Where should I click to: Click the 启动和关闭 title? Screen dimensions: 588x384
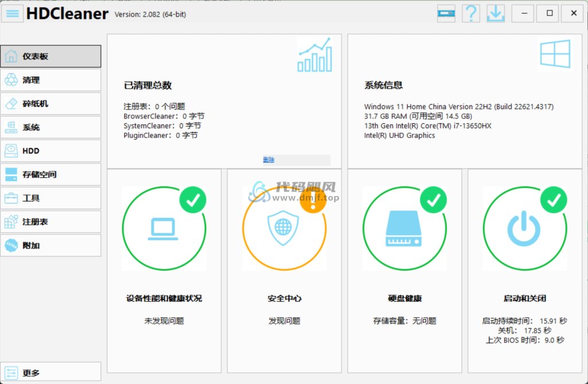pyautogui.click(x=525, y=298)
